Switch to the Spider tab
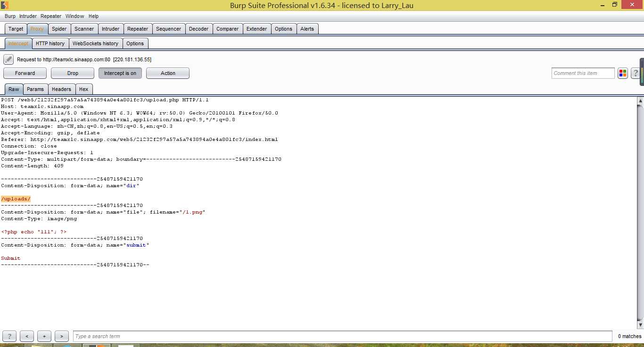 pos(59,29)
